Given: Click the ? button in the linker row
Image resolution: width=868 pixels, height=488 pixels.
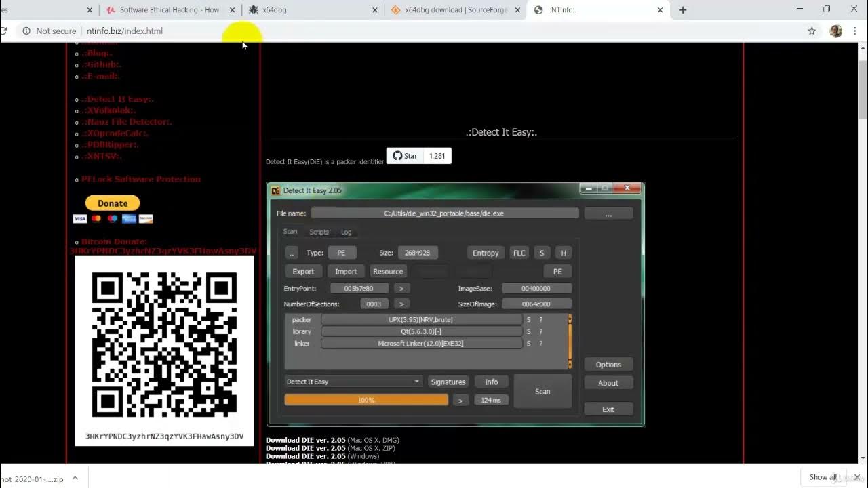Looking at the screenshot, I should click(x=541, y=344).
